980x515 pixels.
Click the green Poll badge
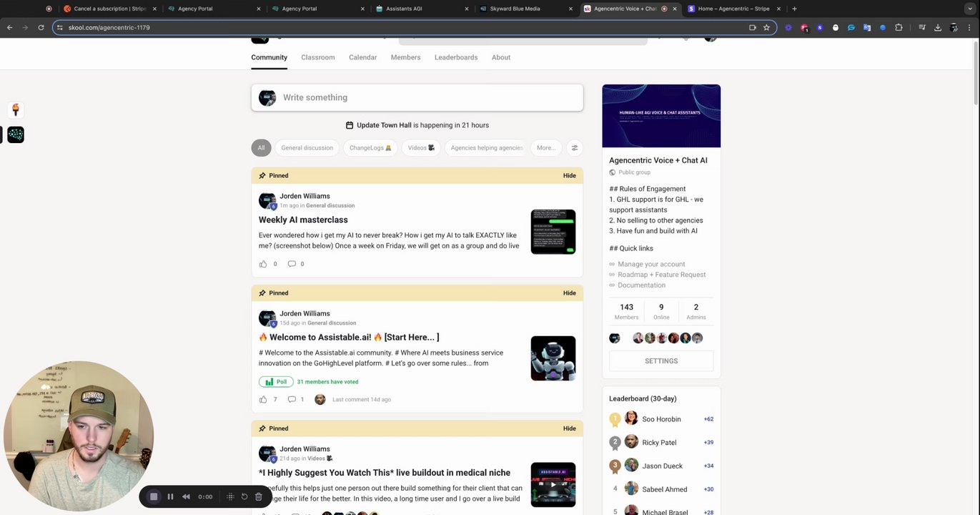pos(276,381)
